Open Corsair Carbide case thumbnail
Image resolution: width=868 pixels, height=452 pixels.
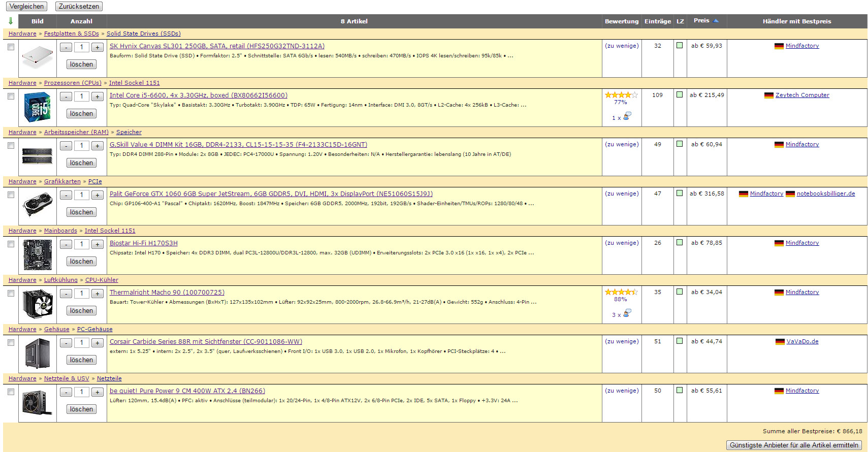tap(38, 353)
